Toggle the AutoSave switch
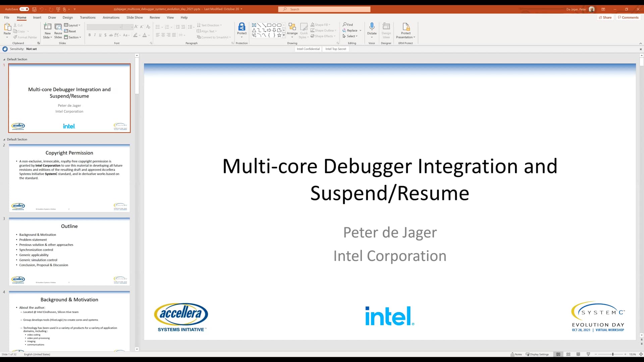Screen dimensions: 644x362 click(24, 9)
